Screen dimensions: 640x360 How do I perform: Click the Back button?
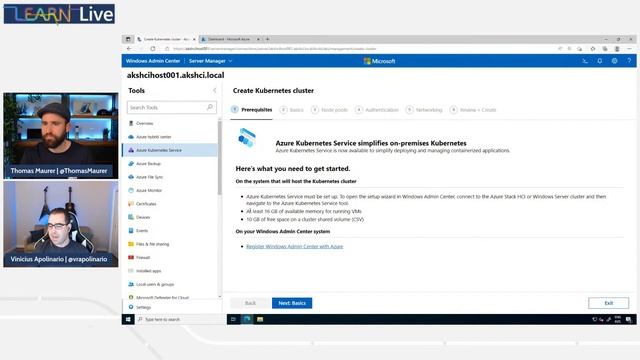250,303
